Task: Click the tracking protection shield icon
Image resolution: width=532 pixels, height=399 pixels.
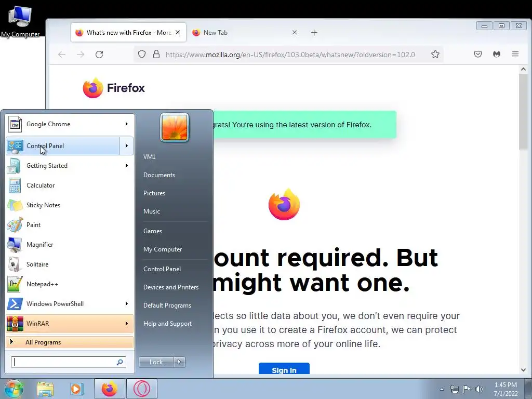Action: [142, 54]
